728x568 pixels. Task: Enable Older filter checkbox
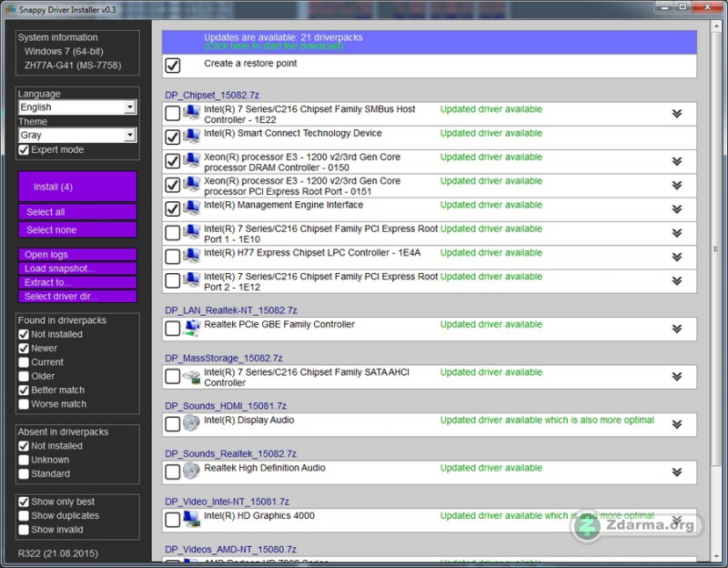(24, 376)
